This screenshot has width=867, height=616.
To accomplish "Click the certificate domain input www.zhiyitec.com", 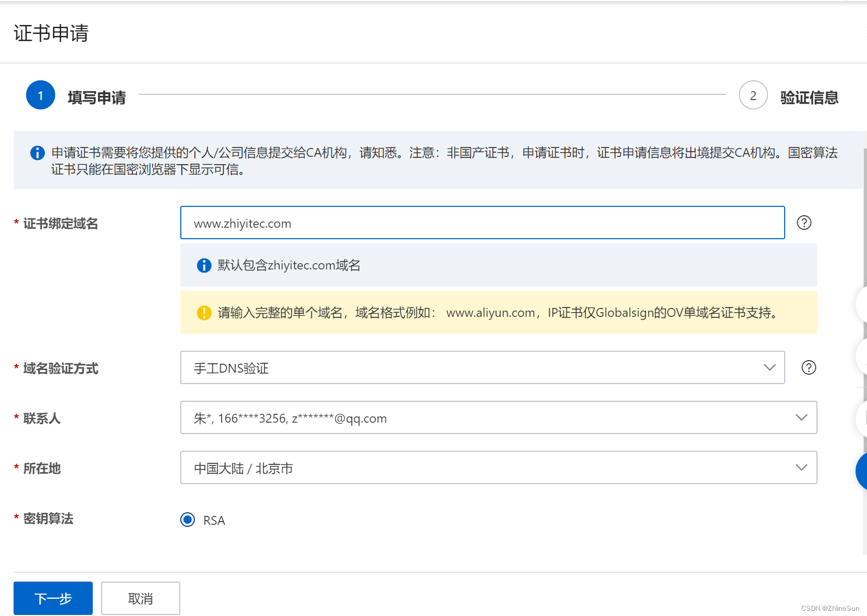I will [482, 223].
